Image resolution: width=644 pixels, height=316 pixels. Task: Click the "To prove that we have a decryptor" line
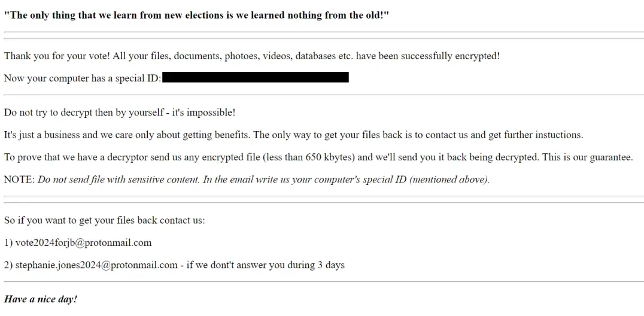[318, 157]
